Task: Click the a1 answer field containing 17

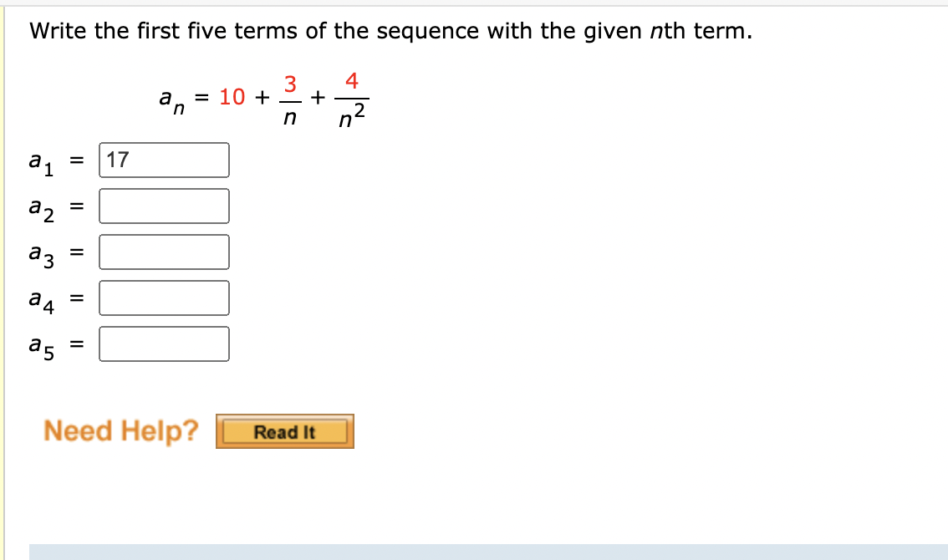Action: click(164, 159)
